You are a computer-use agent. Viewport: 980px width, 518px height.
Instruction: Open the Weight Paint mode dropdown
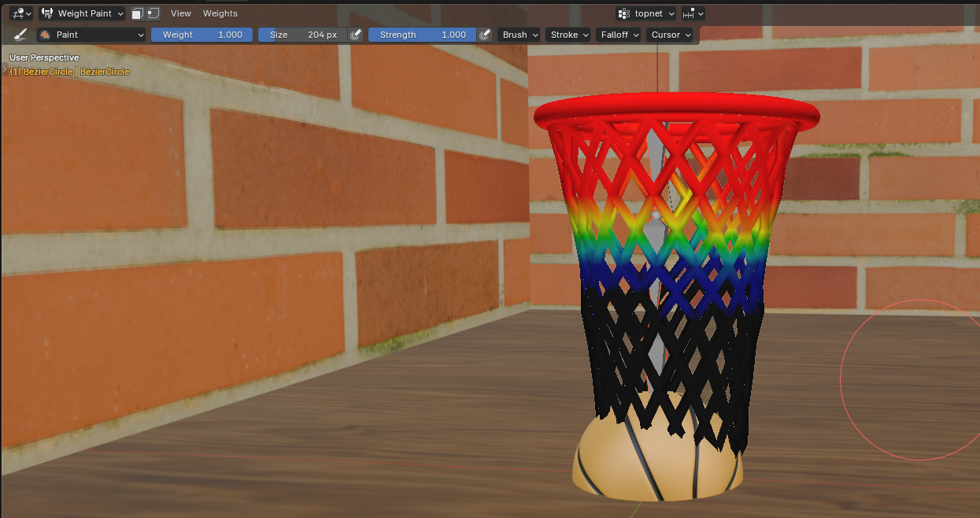[x=82, y=13]
